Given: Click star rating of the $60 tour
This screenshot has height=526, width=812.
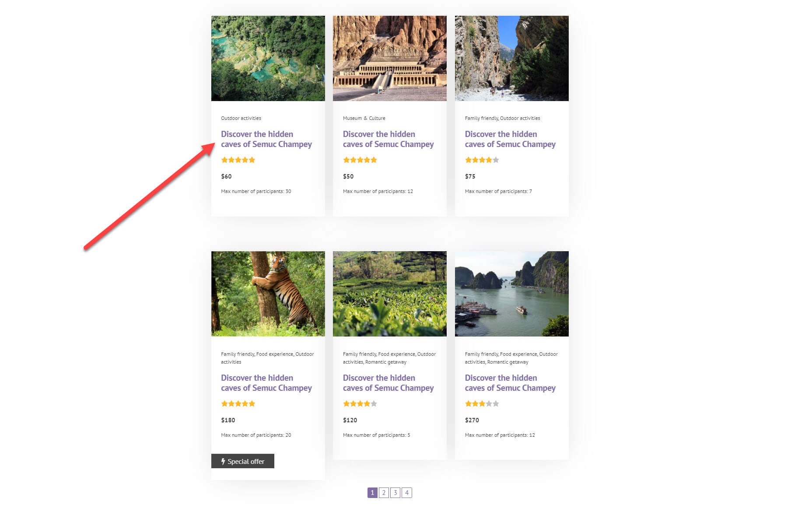Looking at the screenshot, I should click(x=238, y=160).
